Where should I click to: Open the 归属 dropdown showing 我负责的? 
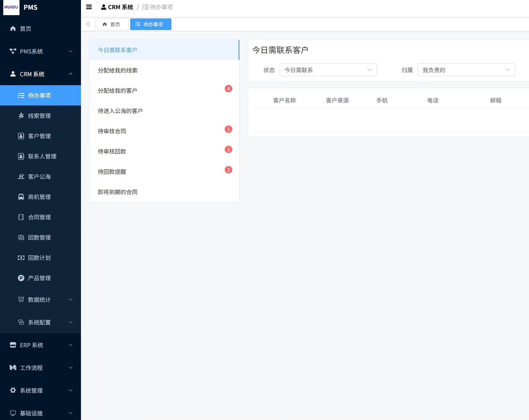pos(466,70)
